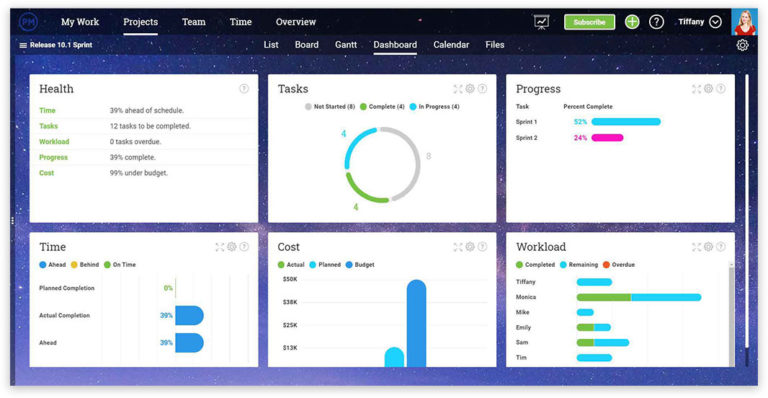Go to My Work menu
The width and height of the screenshot is (768, 398).
click(80, 22)
